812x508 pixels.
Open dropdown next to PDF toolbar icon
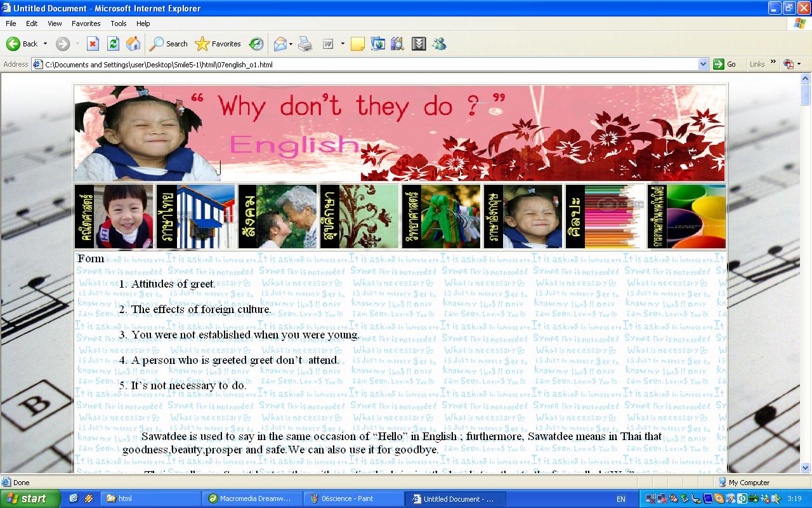[799, 64]
